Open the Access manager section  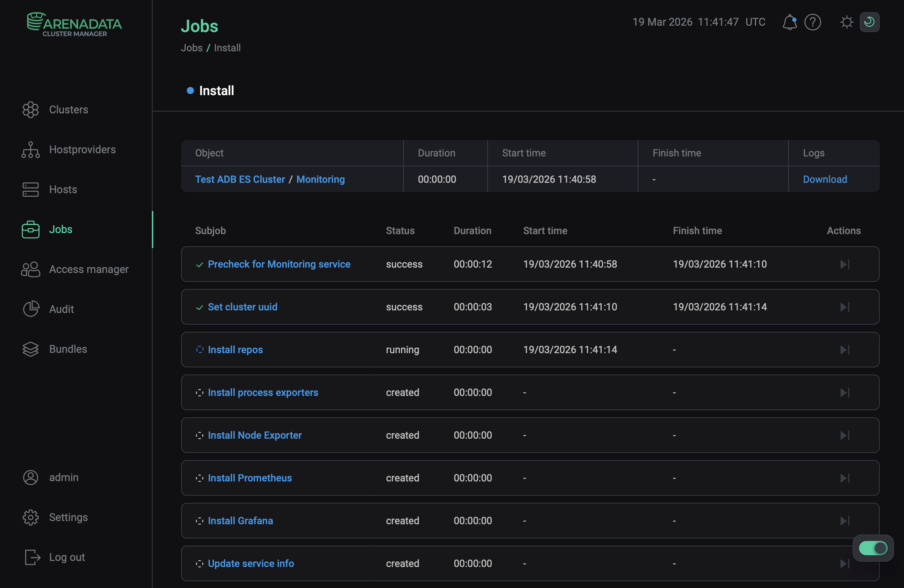(x=88, y=269)
